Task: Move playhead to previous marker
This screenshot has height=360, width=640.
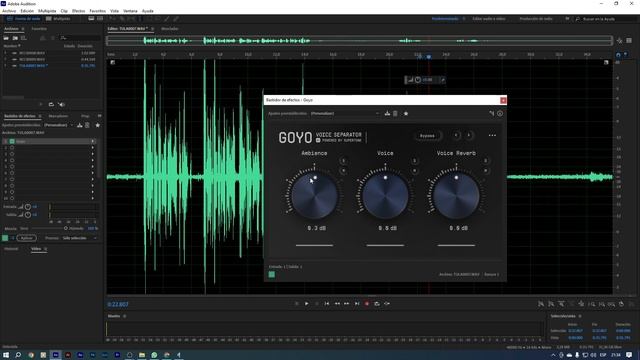Action: click(327, 304)
